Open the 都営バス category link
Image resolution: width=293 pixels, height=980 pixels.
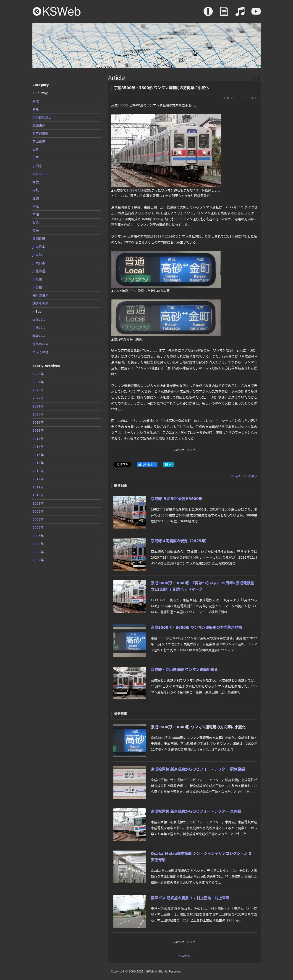coord(39,336)
